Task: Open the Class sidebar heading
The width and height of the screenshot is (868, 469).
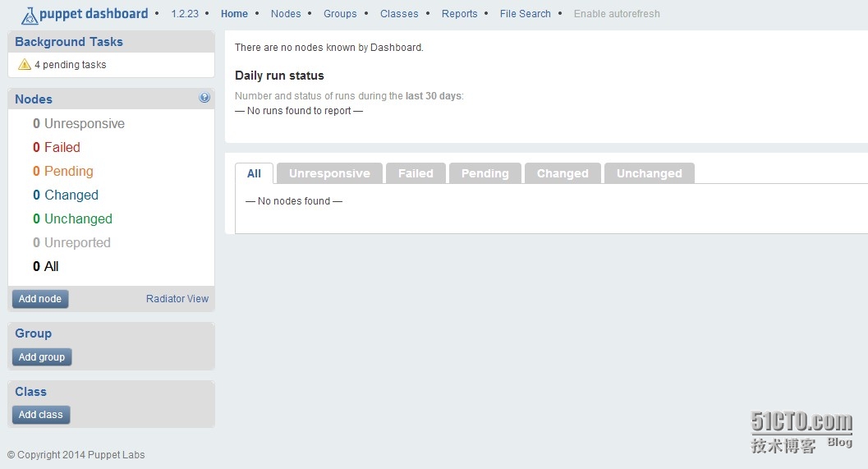Action: 30,392
